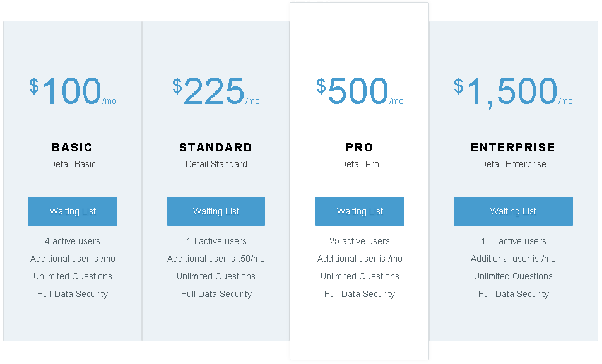Click the '100 active users' feature line
The height and width of the screenshot is (364, 602).
(514, 241)
